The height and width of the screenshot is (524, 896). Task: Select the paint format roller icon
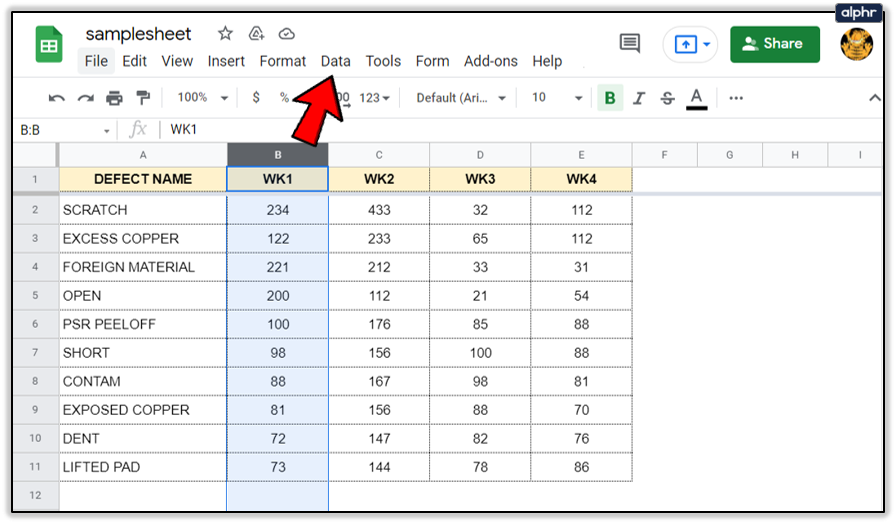(x=143, y=98)
